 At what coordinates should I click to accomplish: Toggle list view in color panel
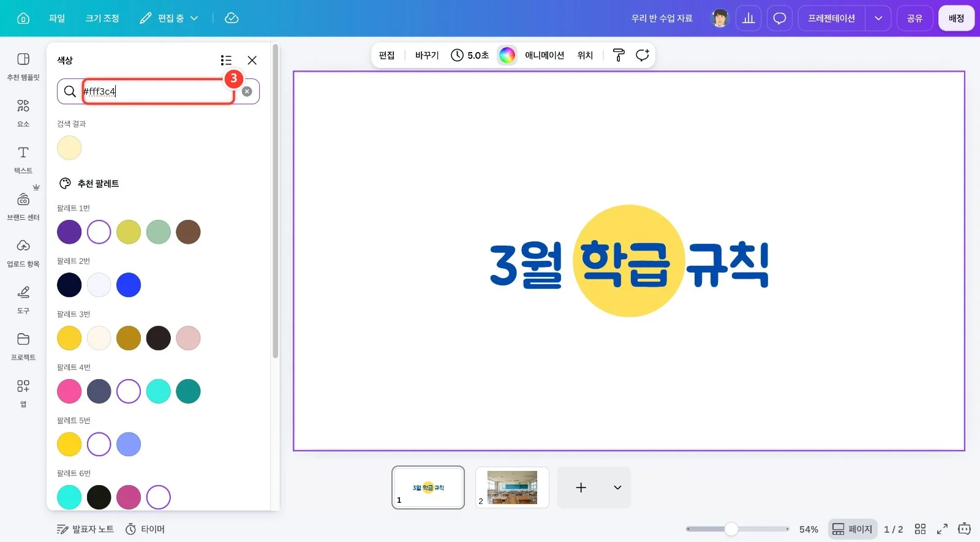pyautogui.click(x=226, y=60)
